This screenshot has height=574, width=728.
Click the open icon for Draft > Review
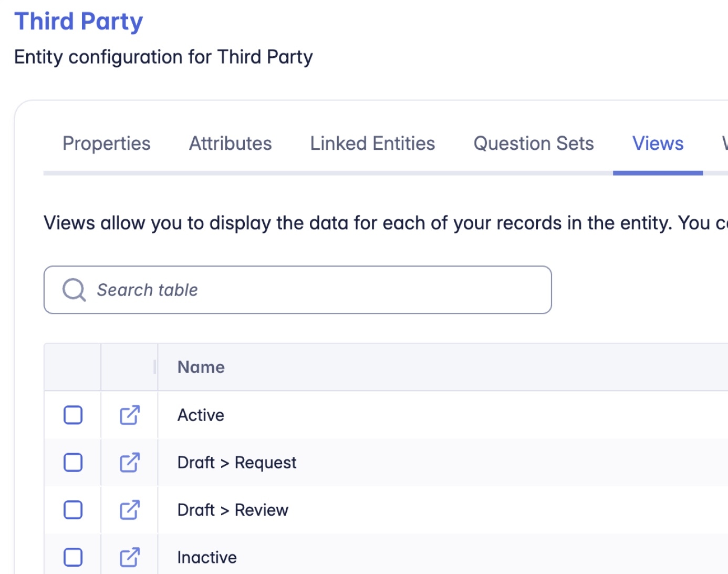[129, 510]
